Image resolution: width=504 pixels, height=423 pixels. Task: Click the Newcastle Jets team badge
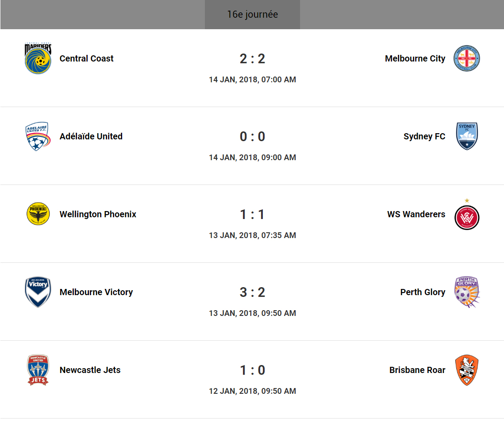[x=38, y=370]
